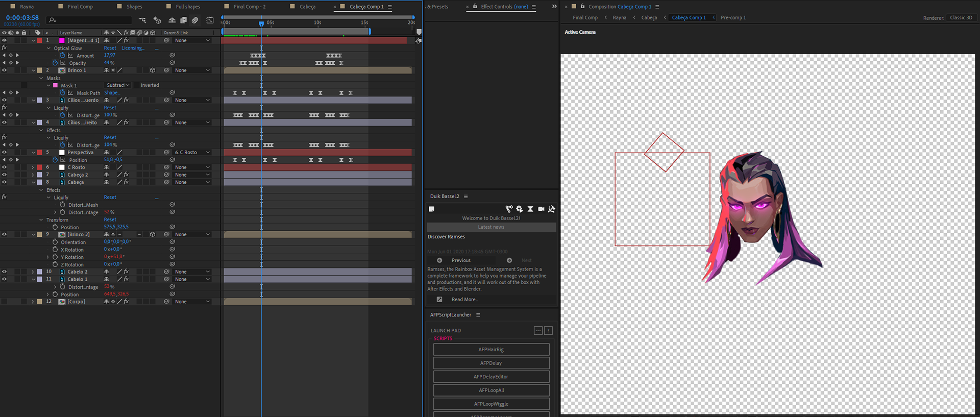Open the Duik settings wrench icon
This screenshot has height=417, width=980.
click(552, 209)
